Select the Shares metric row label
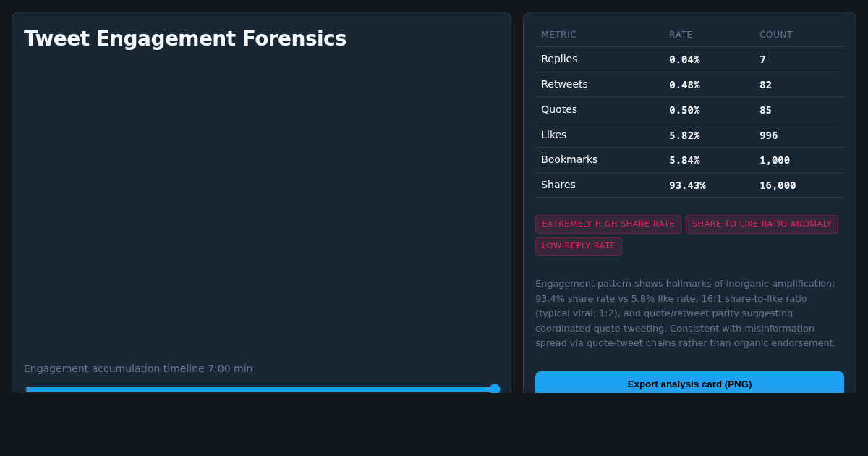The image size is (868, 456). tap(558, 185)
